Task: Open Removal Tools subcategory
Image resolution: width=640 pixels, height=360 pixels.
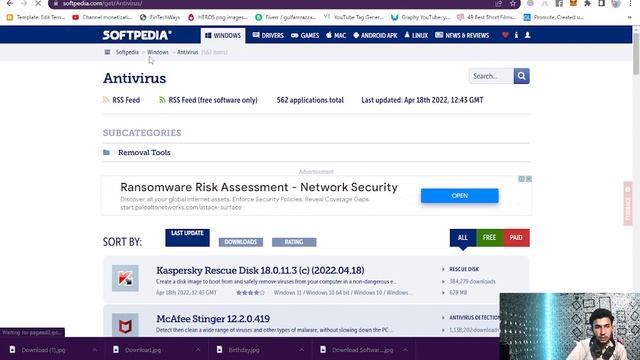Action: [x=144, y=153]
